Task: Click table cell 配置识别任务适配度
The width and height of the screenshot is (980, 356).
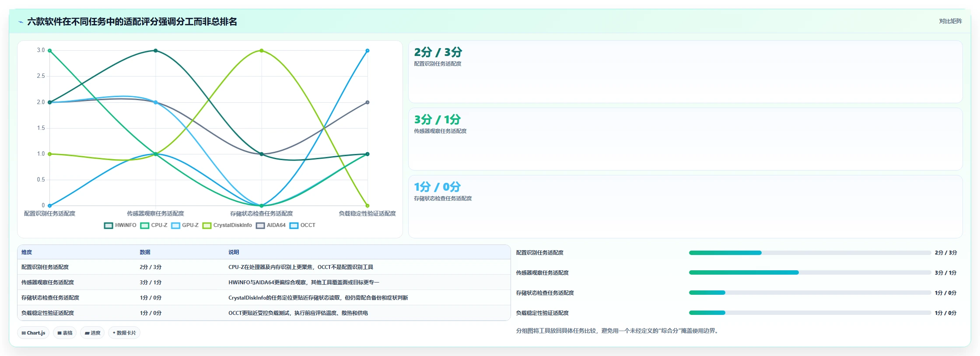Action: (45, 267)
